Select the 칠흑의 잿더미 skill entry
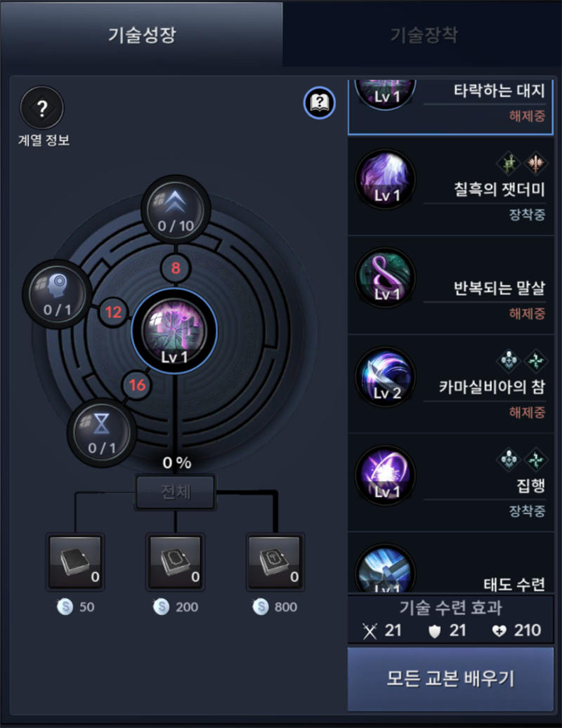Screen dimensions: 562x728 (x=451, y=186)
